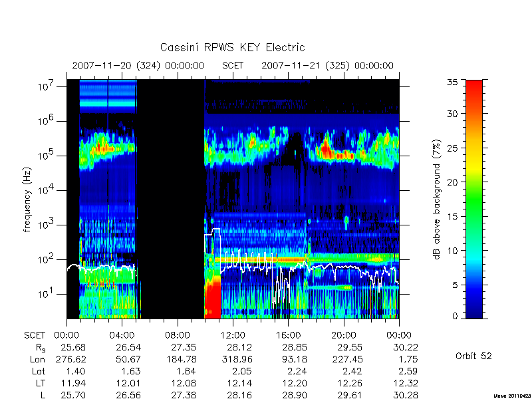This screenshot has width=532, height=399.
Task: Click the L value '30.28'
Action: point(406,395)
